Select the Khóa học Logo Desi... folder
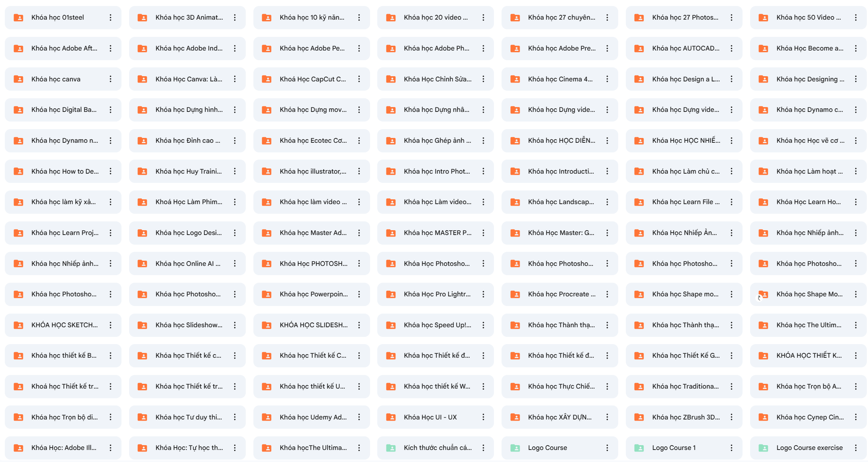The width and height of the screenshot is (868, 462). click(x=187, y=233)
